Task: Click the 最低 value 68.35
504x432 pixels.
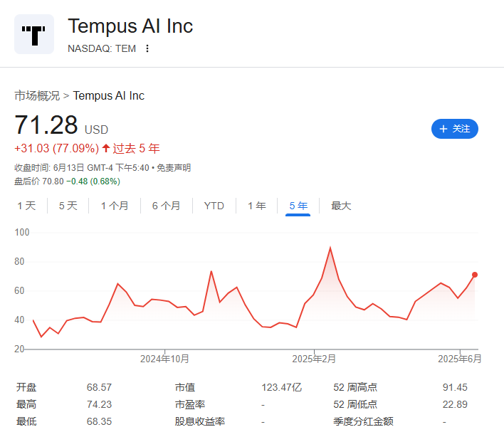Action: click(x=100, y=421)
